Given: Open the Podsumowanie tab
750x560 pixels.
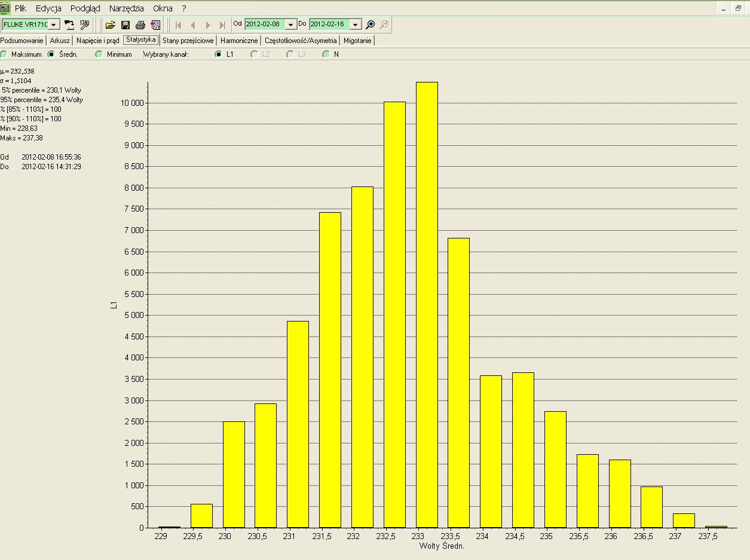Looking at the screenshot, I should (x=22, y=41).
